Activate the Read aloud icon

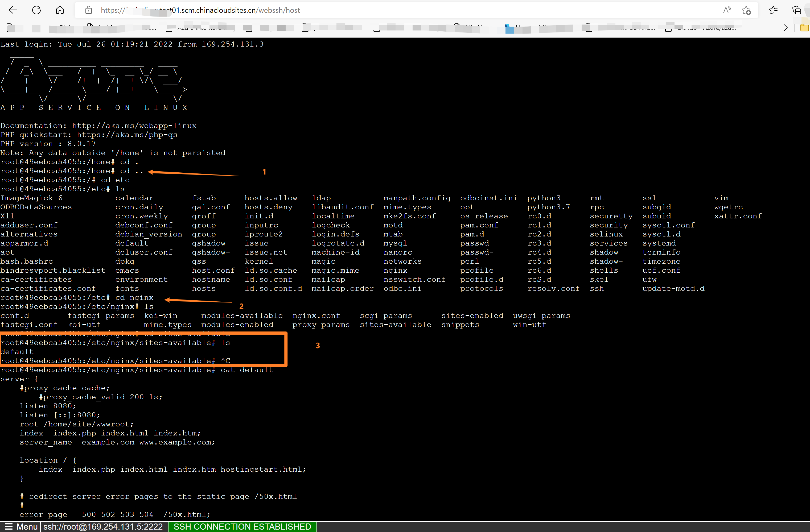(727, 10)
